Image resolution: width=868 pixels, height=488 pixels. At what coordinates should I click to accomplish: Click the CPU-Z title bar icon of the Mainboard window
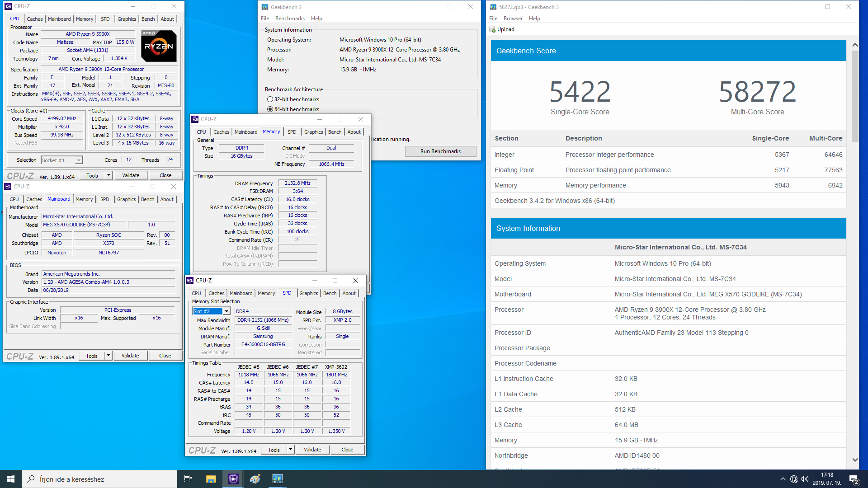[x=8, y=187]
